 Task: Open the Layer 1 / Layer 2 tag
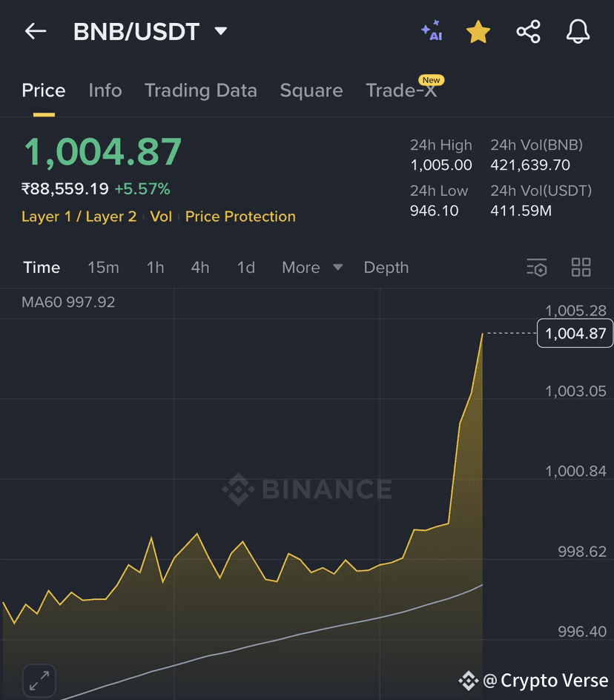[x=79, y=217]
